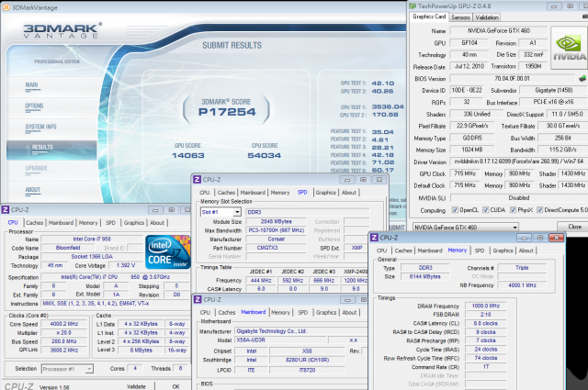Open About tab in CPU-Z Memory window

[x=526, y=251]
